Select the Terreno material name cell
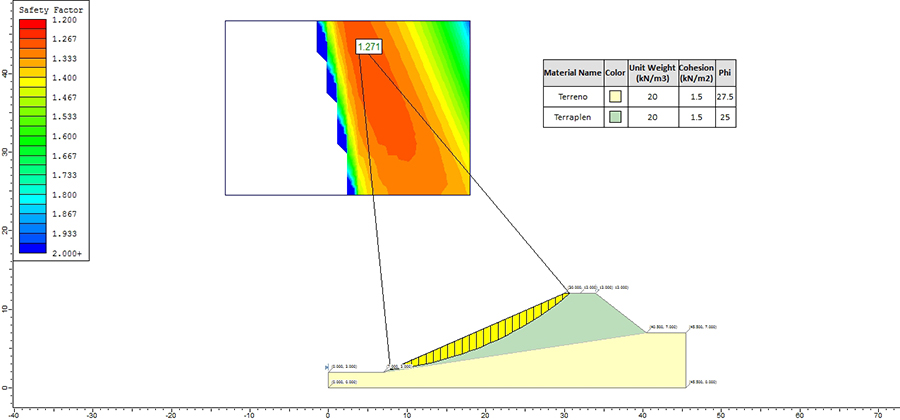 (573, 96)
